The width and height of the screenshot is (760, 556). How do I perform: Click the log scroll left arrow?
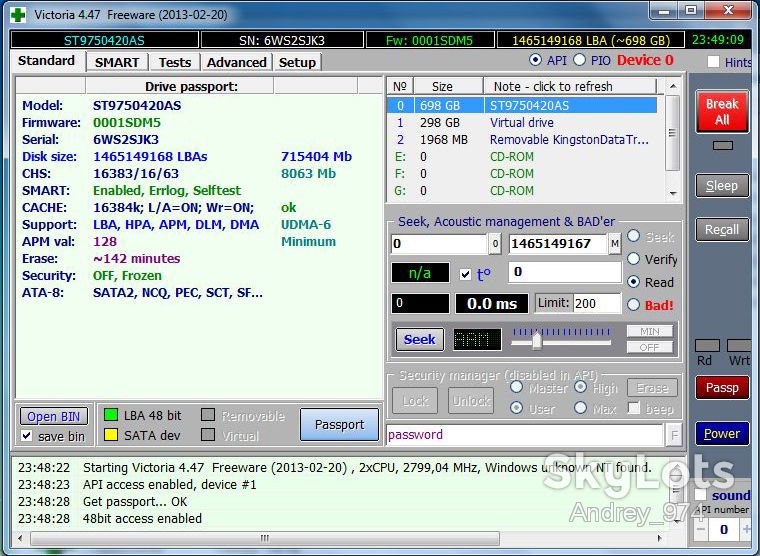[x=20, y=538]
